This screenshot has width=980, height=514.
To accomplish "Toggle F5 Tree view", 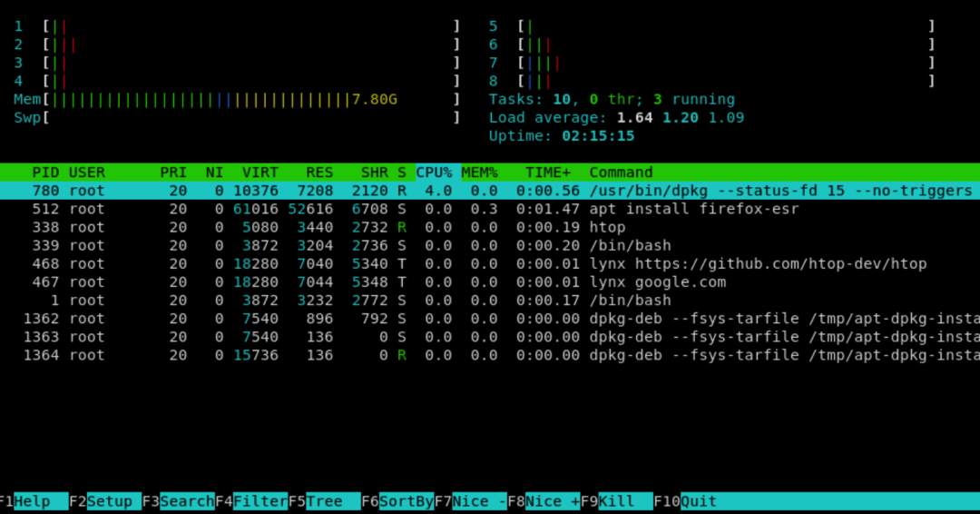I will point(324,501).
